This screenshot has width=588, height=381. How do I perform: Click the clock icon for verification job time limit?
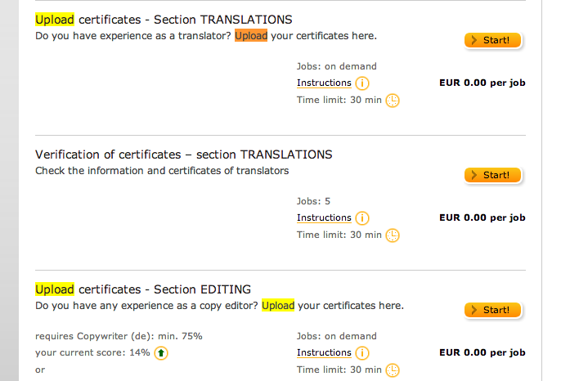click(393, 235)
